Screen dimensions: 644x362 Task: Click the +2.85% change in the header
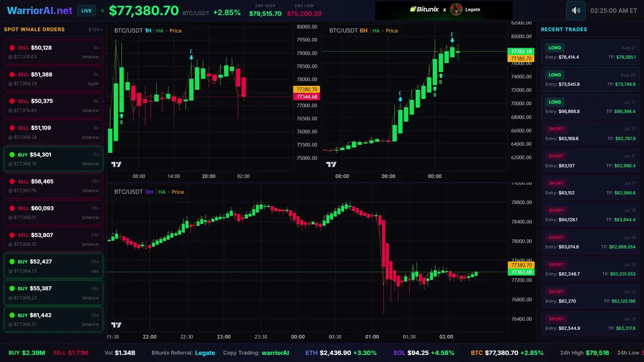coord(227,13)
